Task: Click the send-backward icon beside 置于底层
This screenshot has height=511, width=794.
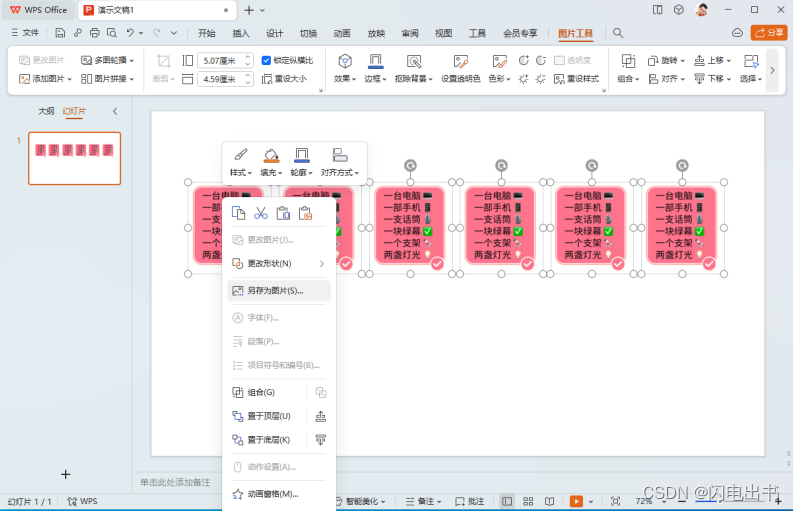Action: (x=321, y=440)
